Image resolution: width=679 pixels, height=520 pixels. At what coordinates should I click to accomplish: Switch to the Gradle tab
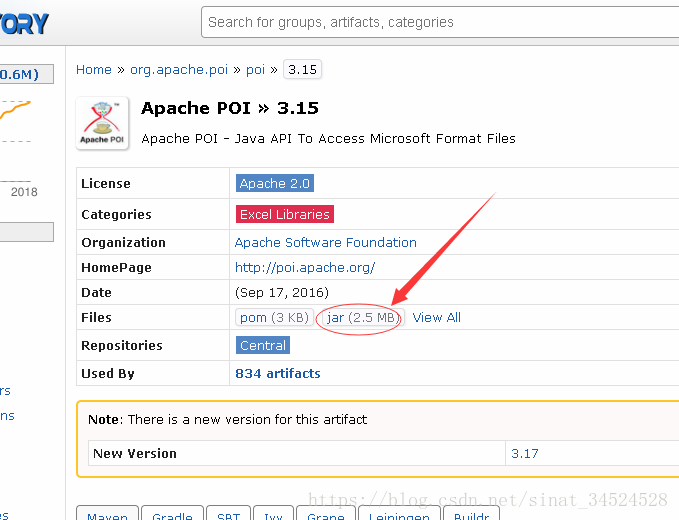coord(172,513)
